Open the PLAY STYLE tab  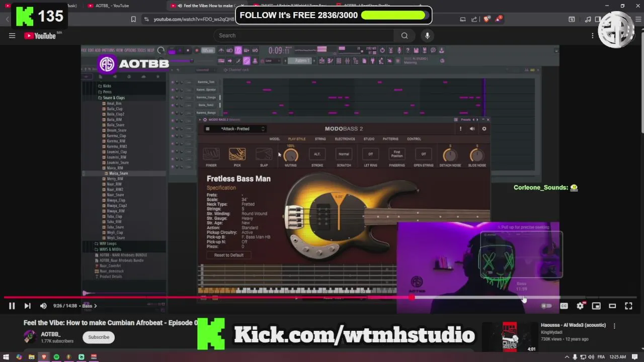pos(297,139)
